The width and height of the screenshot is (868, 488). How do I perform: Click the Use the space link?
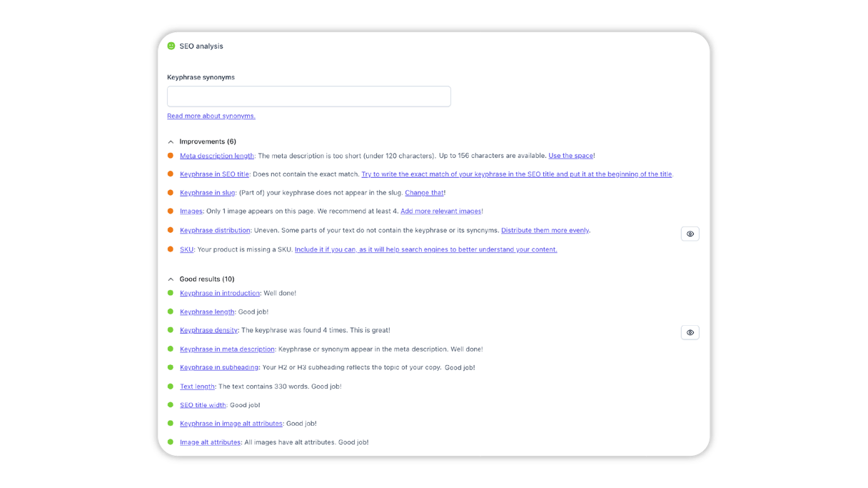pos(570,156)
